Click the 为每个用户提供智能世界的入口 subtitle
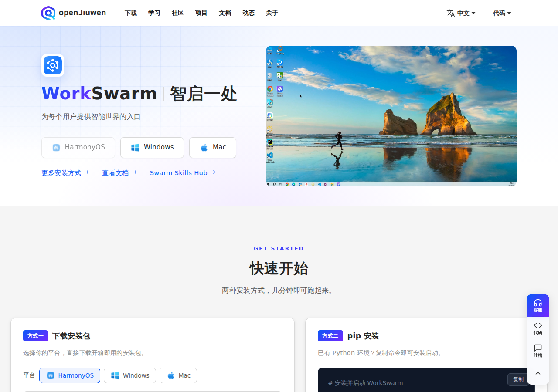558x392 pixels. 91,117
